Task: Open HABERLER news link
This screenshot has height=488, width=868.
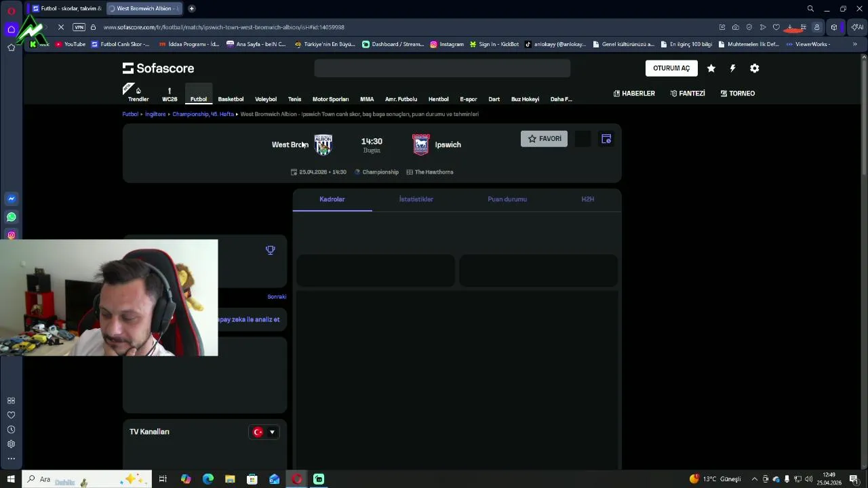Action: (634, 94)
